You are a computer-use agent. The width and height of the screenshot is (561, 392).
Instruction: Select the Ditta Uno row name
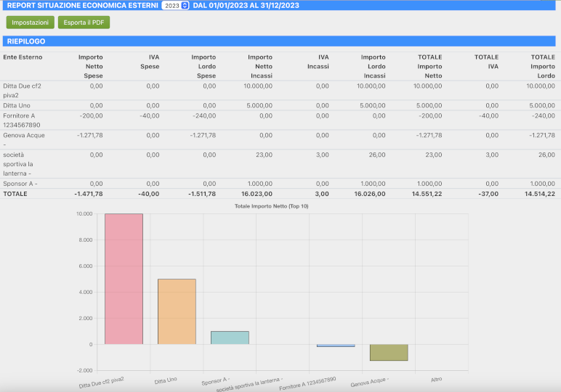tap(18, 105)
